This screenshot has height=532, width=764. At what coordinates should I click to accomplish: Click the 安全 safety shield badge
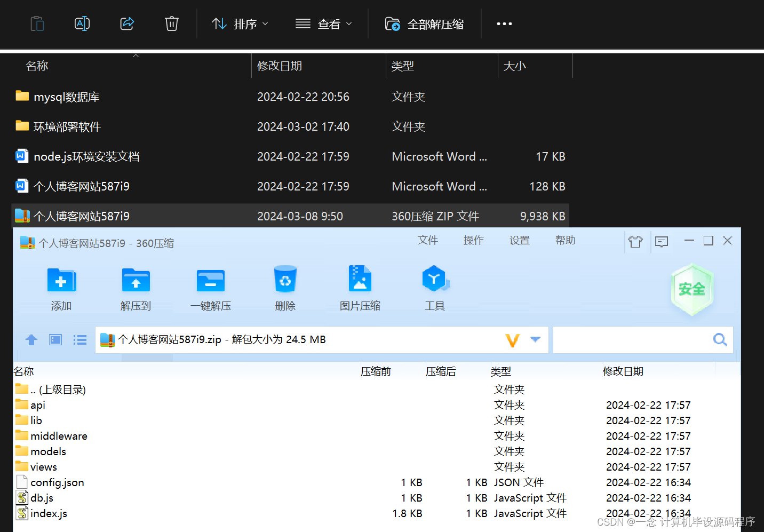tap(692, 290)
